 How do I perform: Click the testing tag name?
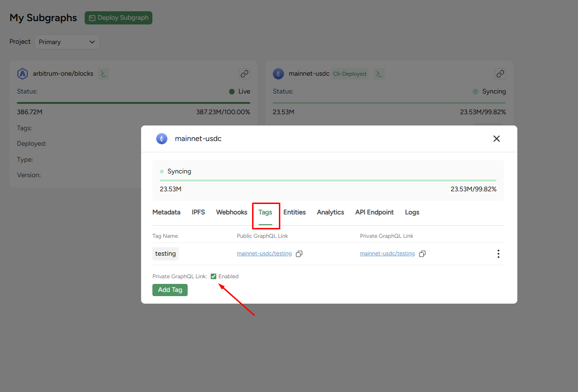pyautogui.click(x=166, y=254)
